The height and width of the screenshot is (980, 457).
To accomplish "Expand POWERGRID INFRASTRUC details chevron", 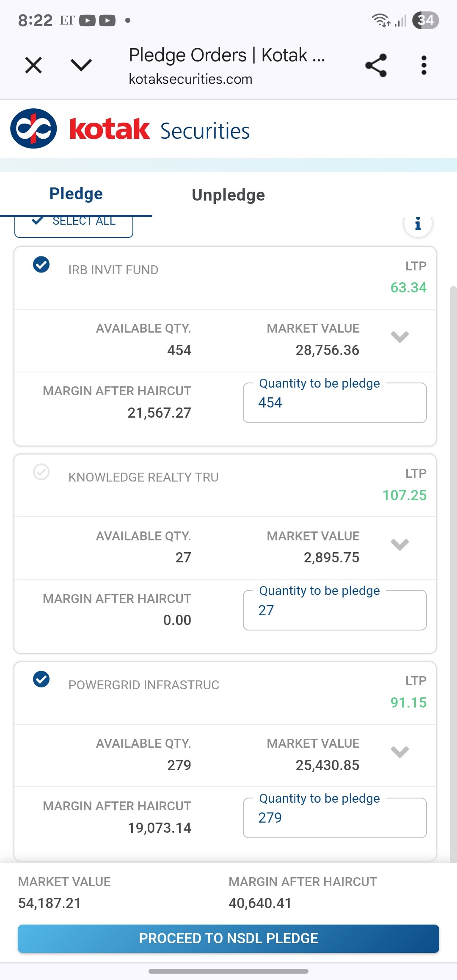I will (399, 752).
